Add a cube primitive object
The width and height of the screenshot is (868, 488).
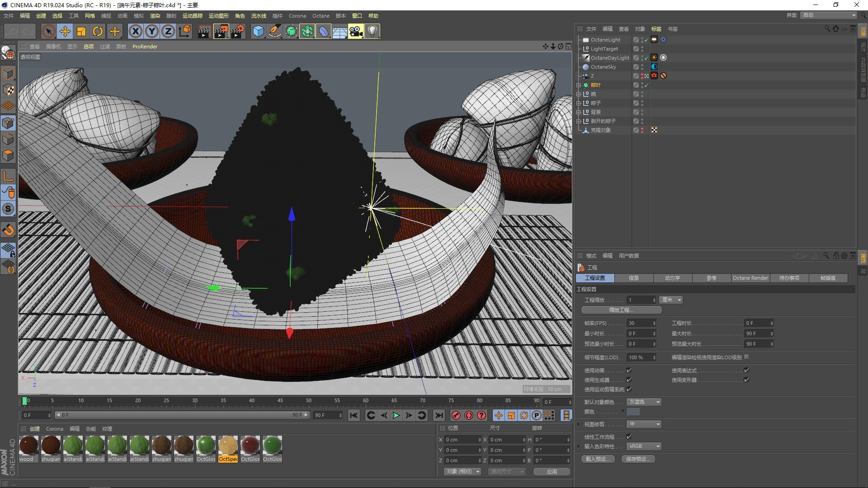[258, 31]
